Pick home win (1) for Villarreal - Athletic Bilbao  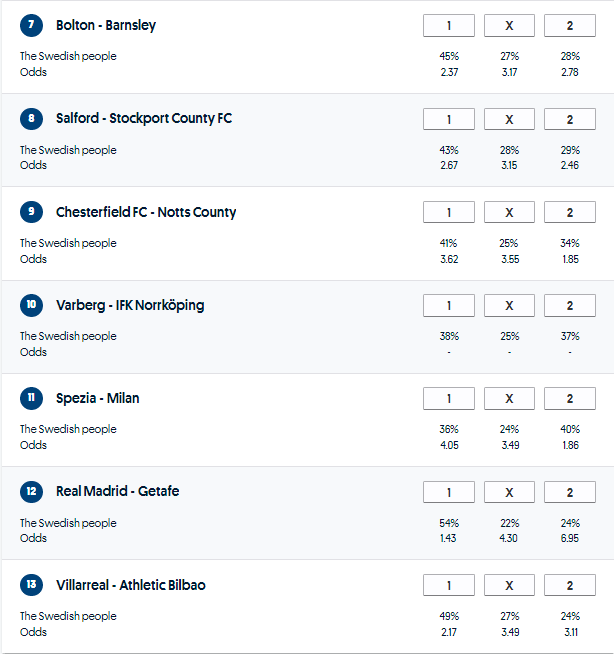[x=448, y=586]
